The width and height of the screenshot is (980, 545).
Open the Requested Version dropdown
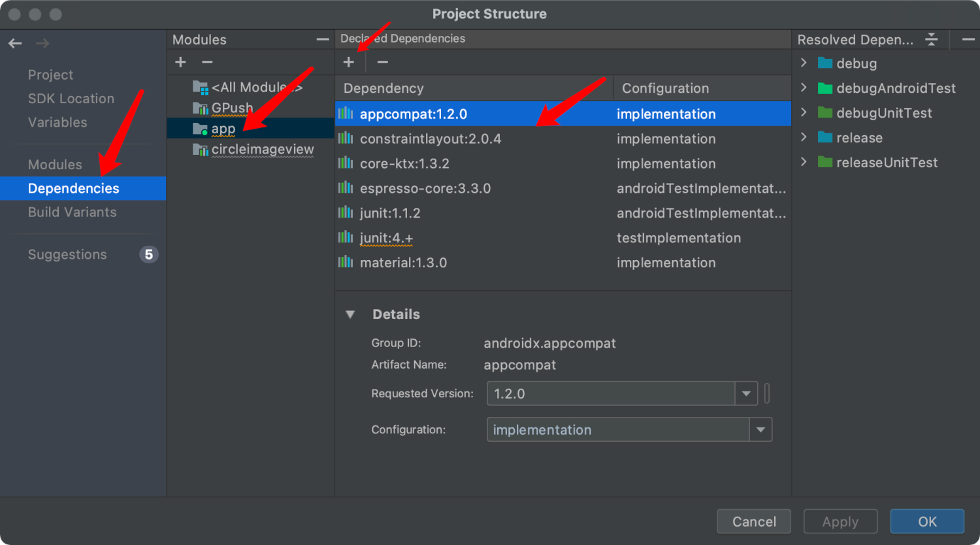(x=745, y=394)
